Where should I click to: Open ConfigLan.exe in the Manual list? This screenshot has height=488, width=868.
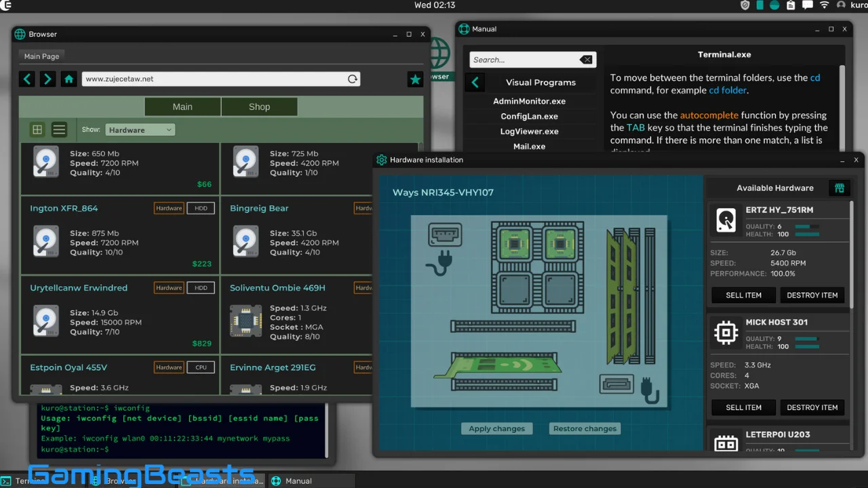[529, 116]
